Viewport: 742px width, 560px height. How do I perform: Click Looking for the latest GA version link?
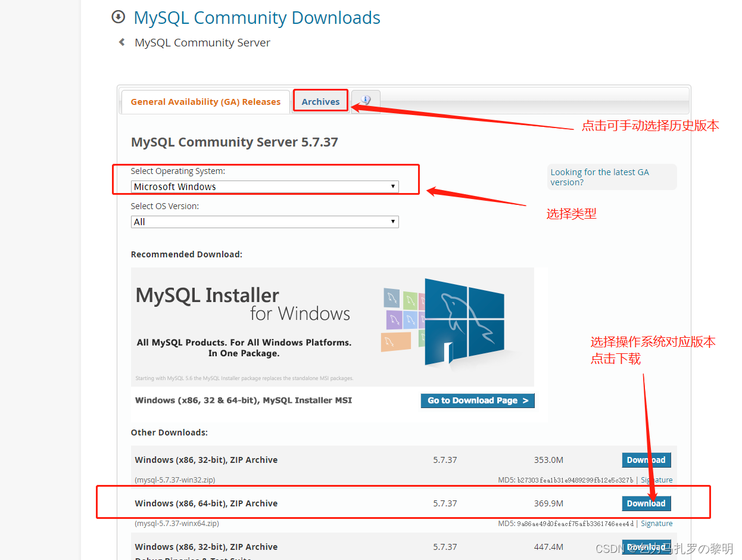pos(600,177)
